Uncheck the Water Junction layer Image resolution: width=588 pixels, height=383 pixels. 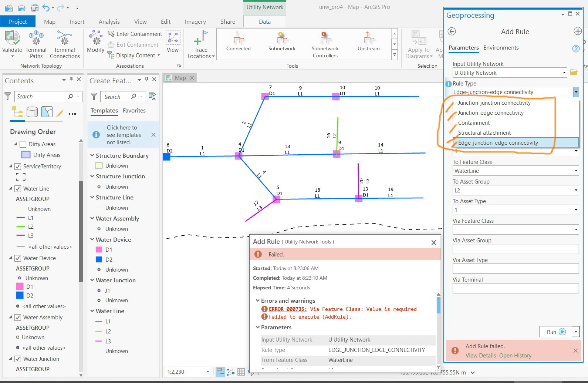18,359
